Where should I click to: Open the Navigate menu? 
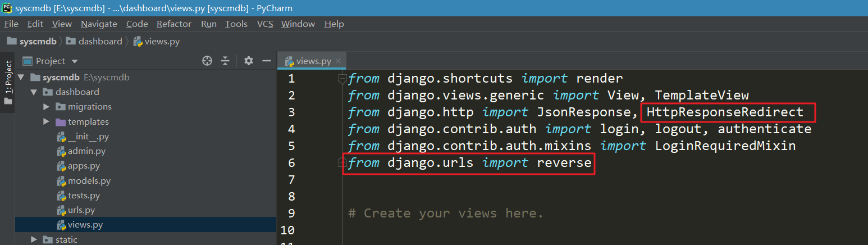click(99, 24)
